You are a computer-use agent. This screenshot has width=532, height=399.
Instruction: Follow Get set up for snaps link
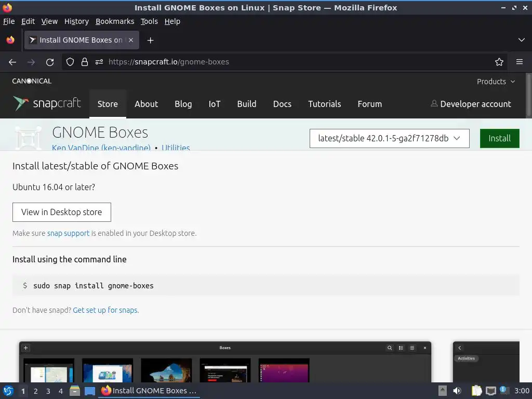click(105, 310)
